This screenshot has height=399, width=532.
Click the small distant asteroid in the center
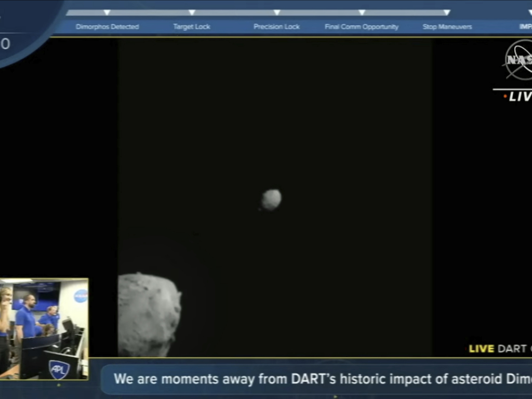(x=271, y=199)
